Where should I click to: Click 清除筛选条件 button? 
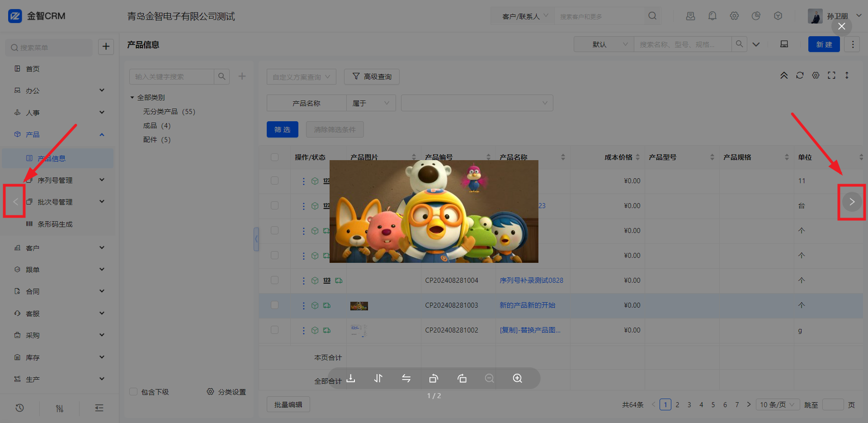[x=335, y=129]
